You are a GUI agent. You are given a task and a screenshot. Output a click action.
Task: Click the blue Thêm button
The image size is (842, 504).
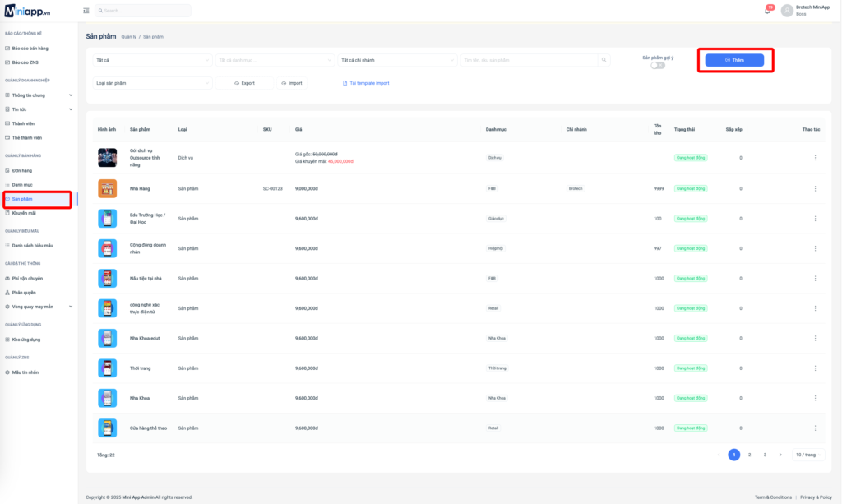coord(734,60)
